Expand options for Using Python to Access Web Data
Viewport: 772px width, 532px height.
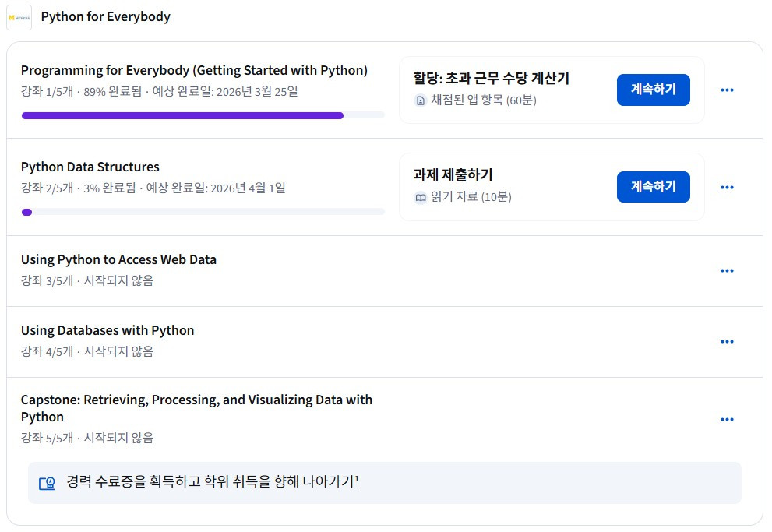pos(727,271)
